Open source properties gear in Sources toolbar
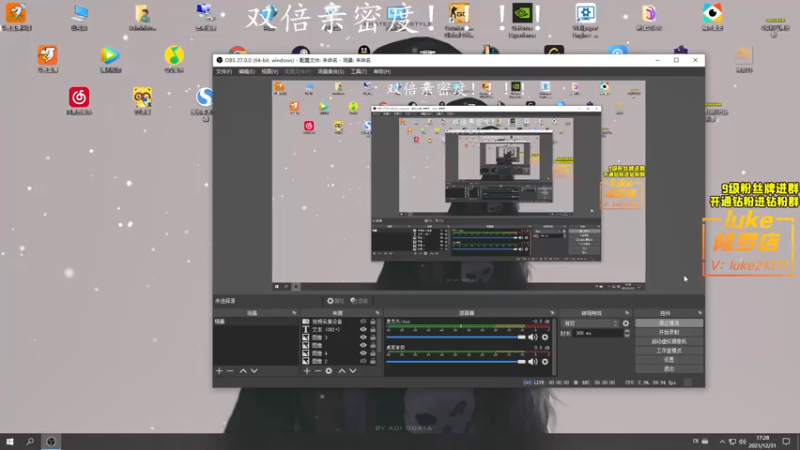Viewport: 800px width, 450px height. pyautogui.click(x=329, y=371)
